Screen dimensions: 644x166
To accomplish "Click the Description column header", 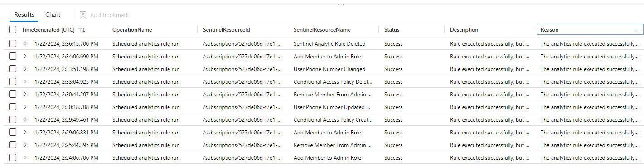I will pyautogui.click(x=464, y=30).
